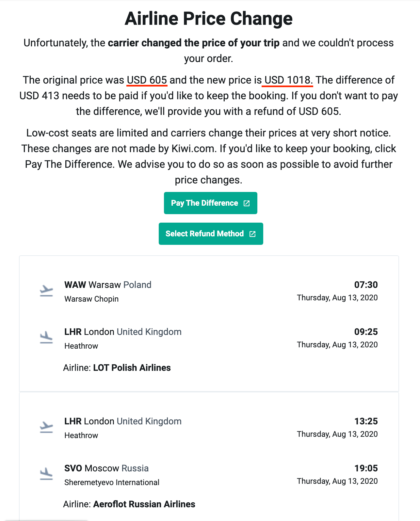
Task: Click the takeoff plane icon beside LHR 13:25
Action: pos(46,427)
